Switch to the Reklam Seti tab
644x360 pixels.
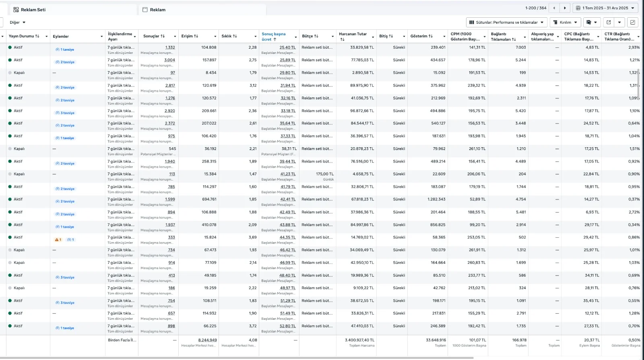[x=33, y=10]
